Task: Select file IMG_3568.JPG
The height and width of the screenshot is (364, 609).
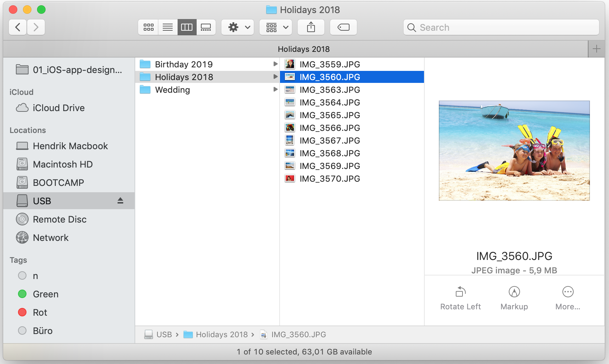Action: (352, 153)
